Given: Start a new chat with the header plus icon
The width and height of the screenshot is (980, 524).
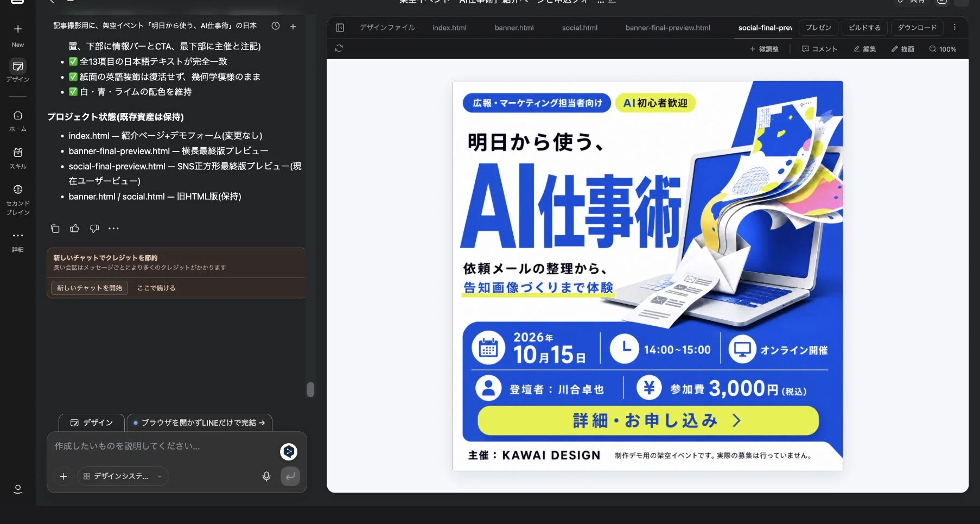Looking at the screenshot, I should coord(293,26).
